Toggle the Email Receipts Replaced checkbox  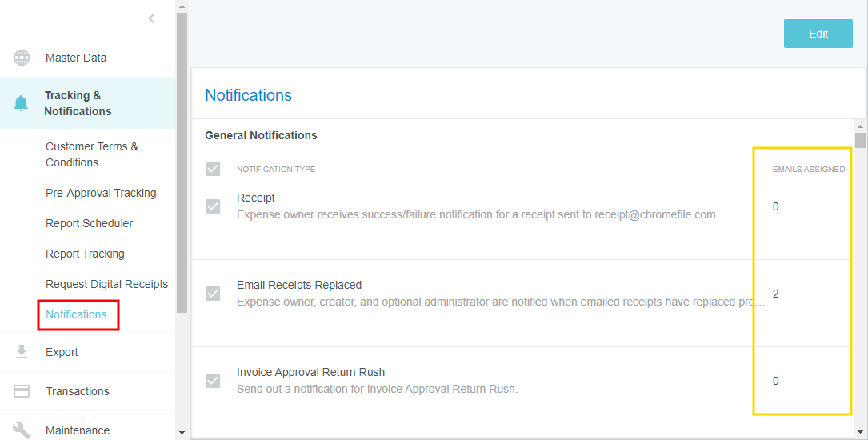tap(213, 294)
